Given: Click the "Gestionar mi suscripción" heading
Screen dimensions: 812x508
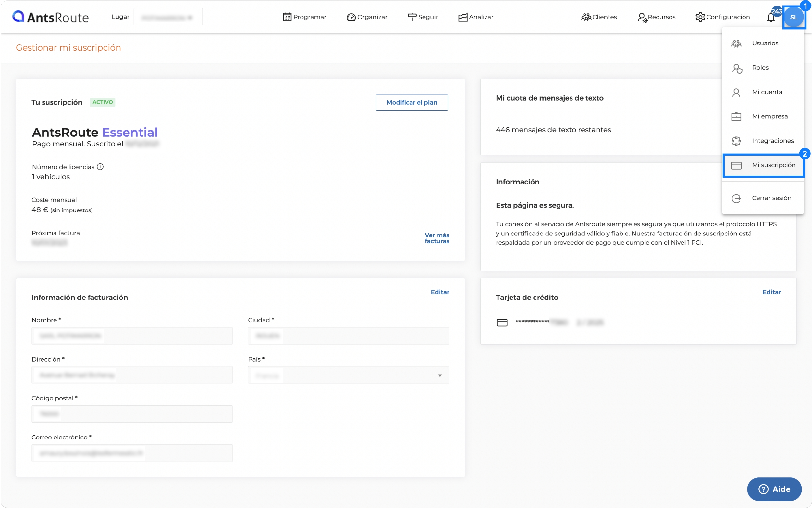Looking at the screenshot, I should coord(68,48).
